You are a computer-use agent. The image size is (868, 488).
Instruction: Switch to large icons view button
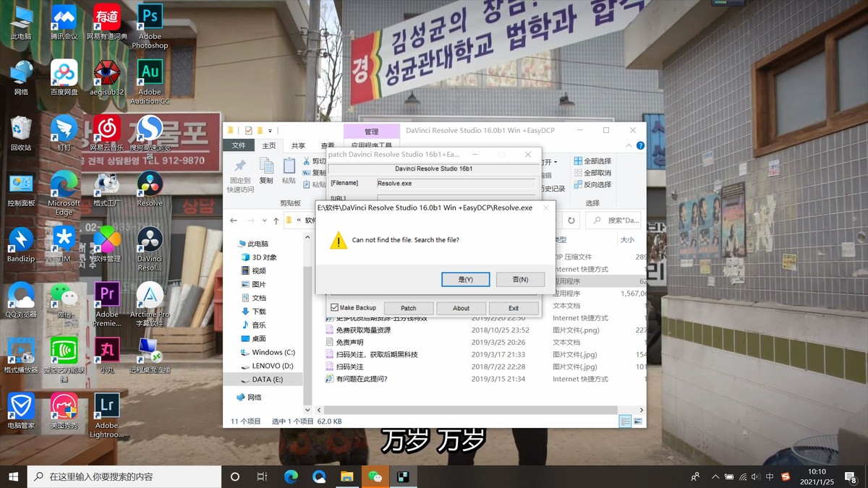pyautogui.click(x=638, y=421)
